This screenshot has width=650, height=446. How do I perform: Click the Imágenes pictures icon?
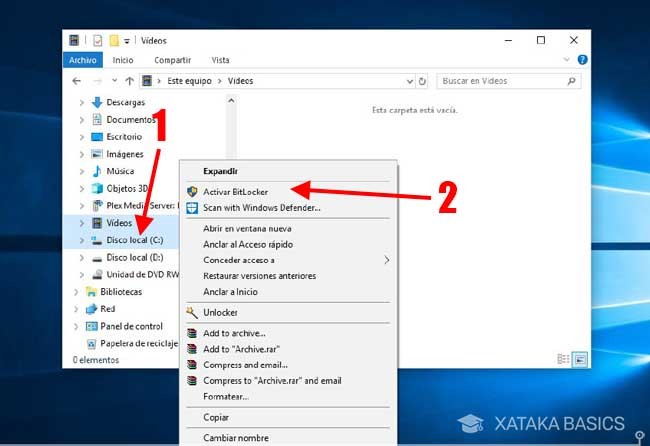(97, 154)
